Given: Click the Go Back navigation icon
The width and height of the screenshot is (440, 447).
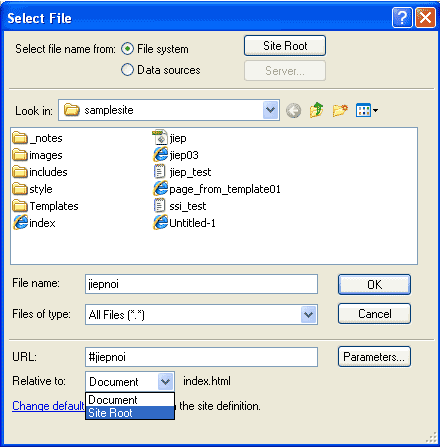Looking at the screenshot, I should [x=293, y=111].
